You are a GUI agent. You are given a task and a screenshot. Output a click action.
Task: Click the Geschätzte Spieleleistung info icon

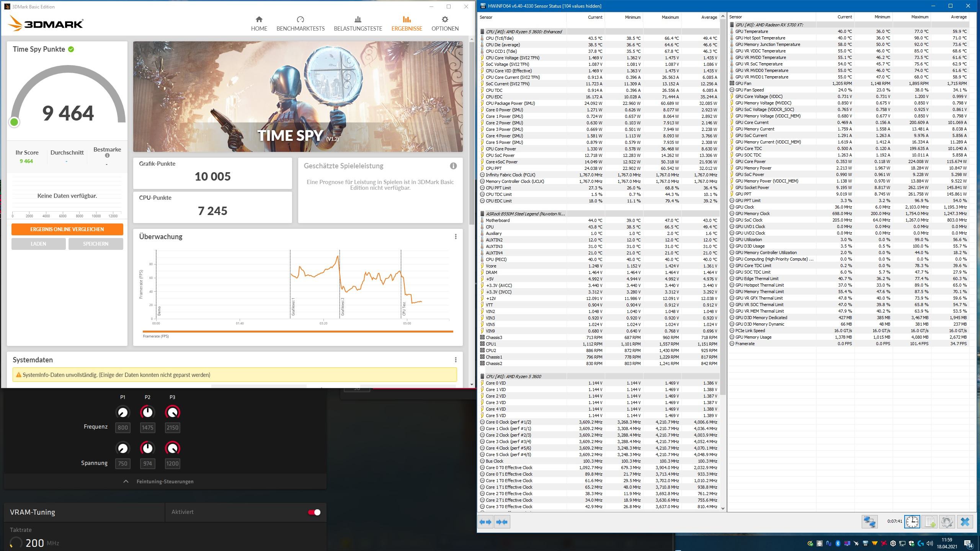click(453, 166)
